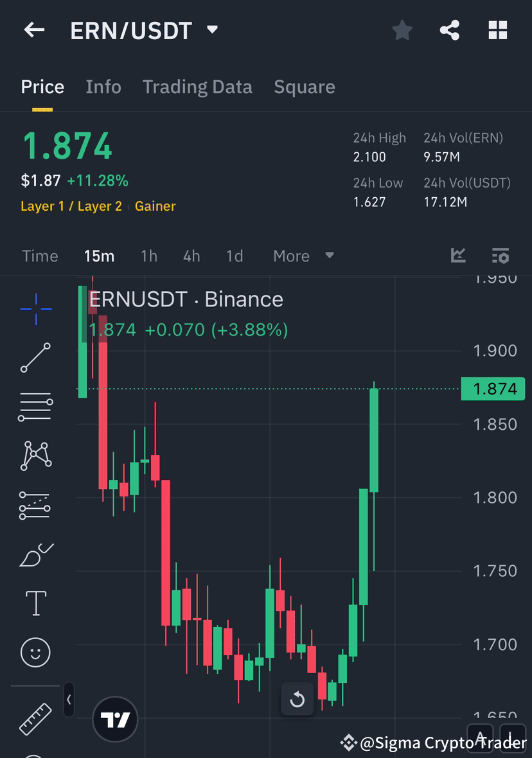Select the brush drawing tool
Viewport: 532px width, 758px height.
coord(35,554)
